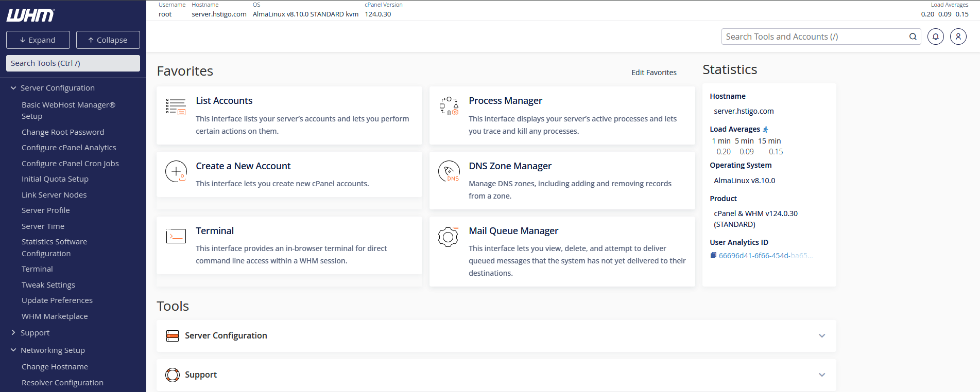Expand the Support tools panel chevron
This screenshot has height=392, width=980.
[822, 375]
